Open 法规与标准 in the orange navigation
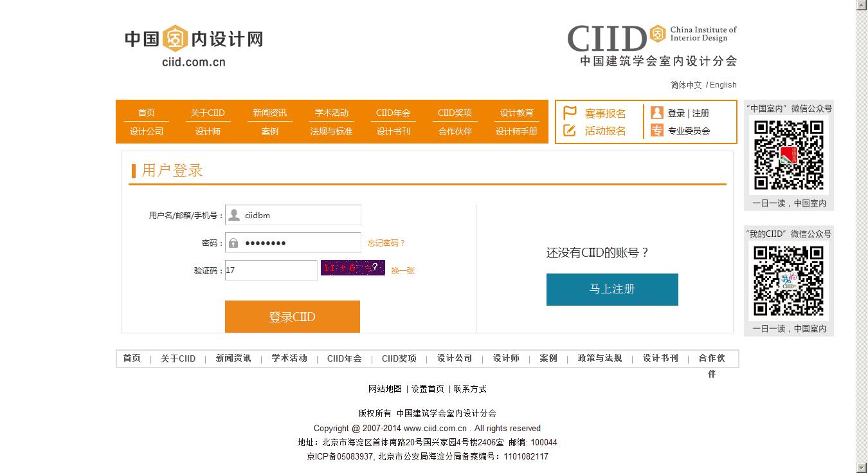This screenshot has height=473, width=868. point(332,131)
